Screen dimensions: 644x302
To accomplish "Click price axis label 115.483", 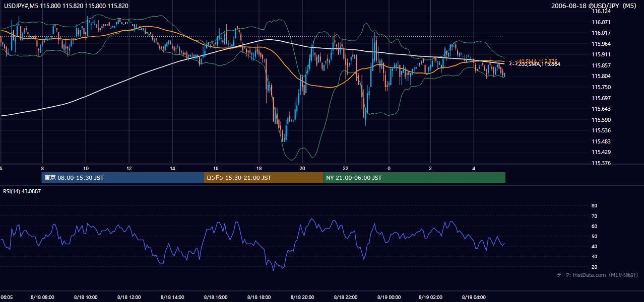I will [601, 141].
